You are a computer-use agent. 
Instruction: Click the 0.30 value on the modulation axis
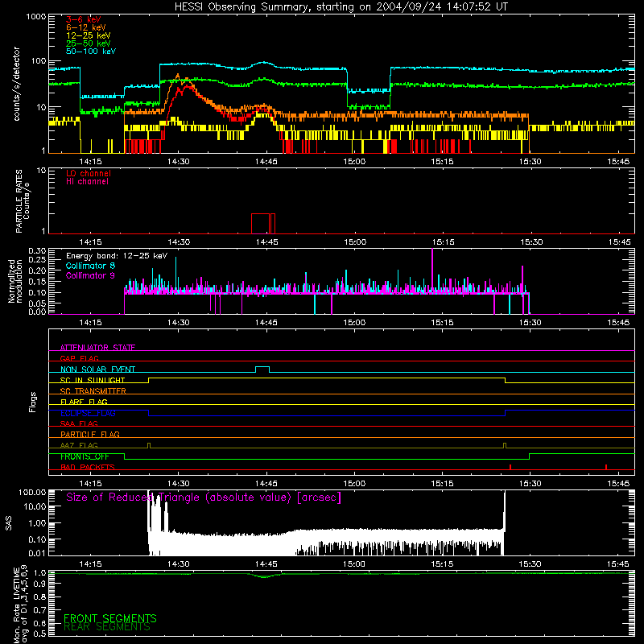37,250
